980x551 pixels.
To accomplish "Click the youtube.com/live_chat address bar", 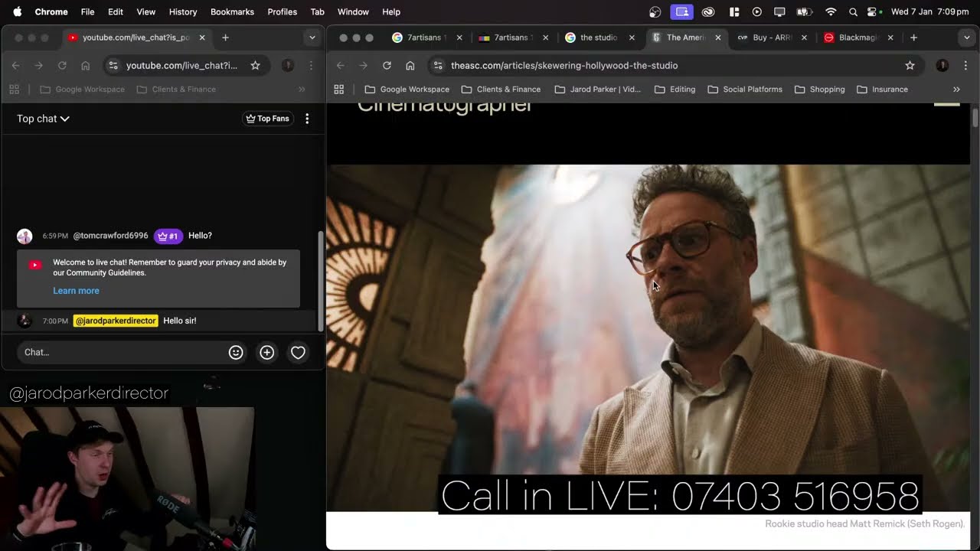I will click(181, 66).
